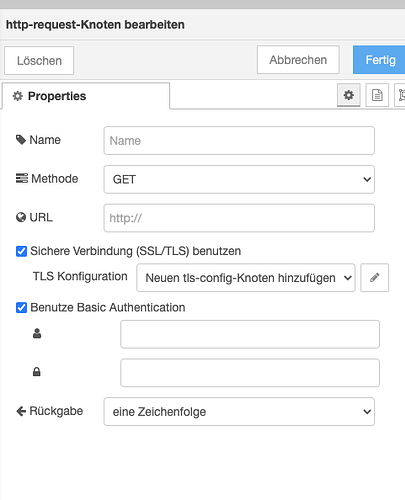Click the Benutze Basic Authentication label

[x=108, y=307]
